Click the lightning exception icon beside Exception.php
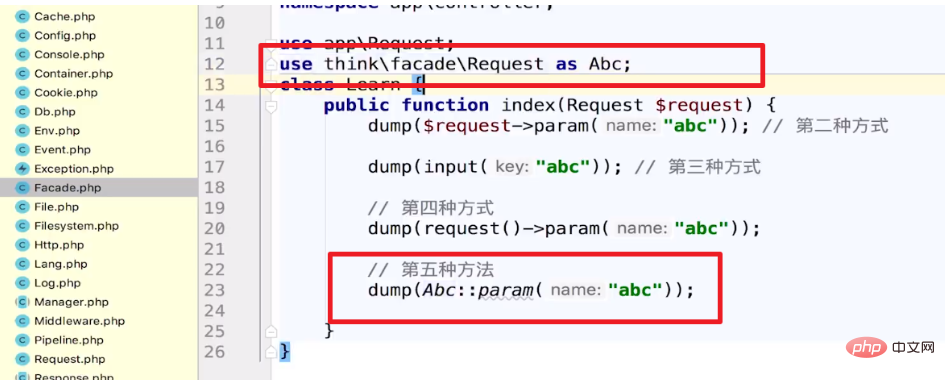This screenshot has width=945, height=380. click(22, 169)
